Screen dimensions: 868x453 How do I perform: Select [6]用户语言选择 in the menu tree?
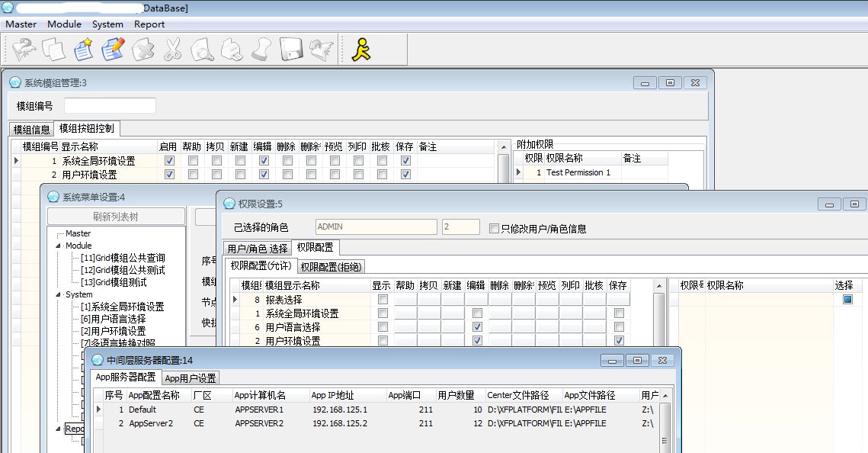click(x=113, y=319)
